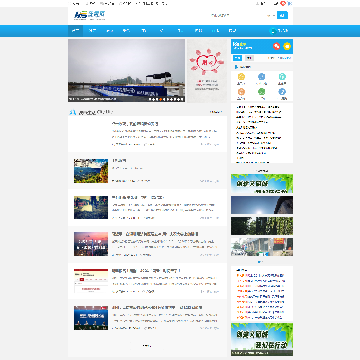This screenshot has width=360, height=360.
Task: Open the mountain landscape article thumbnail
Action: pos(91,171)
